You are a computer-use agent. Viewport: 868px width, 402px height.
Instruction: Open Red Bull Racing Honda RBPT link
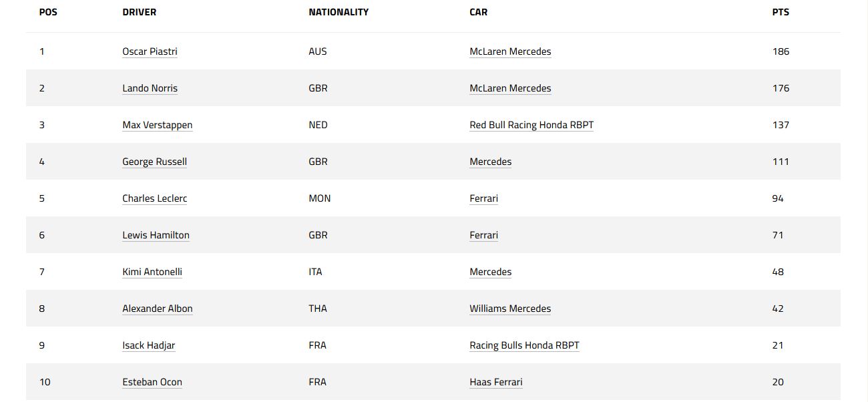click(x=531, y=125)
